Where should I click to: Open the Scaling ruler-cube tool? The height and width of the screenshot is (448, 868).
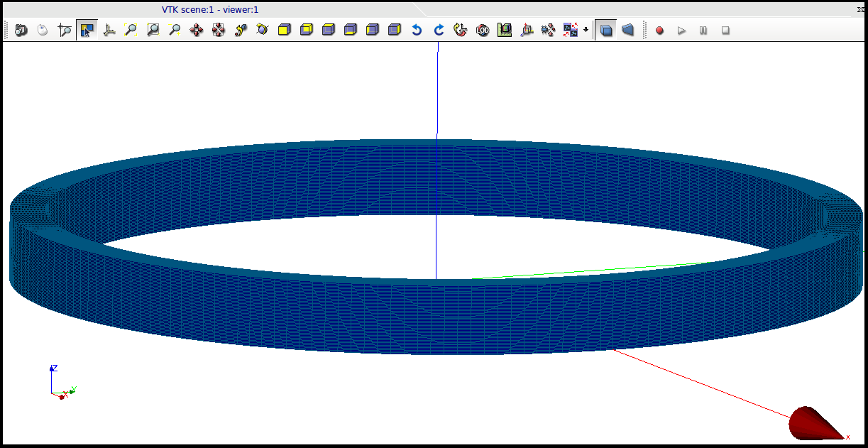point(505,31)
